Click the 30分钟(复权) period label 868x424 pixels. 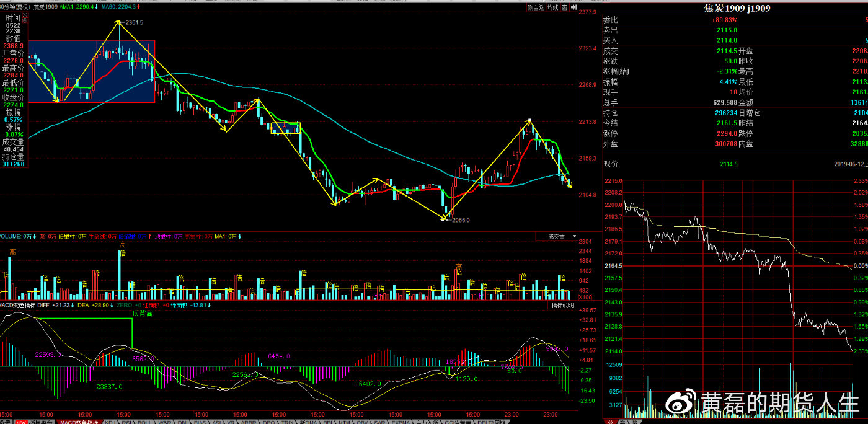click(x=15, y=7)
